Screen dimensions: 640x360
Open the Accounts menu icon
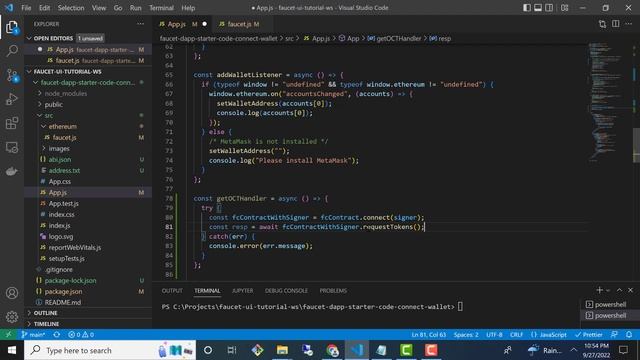point(12,293)
